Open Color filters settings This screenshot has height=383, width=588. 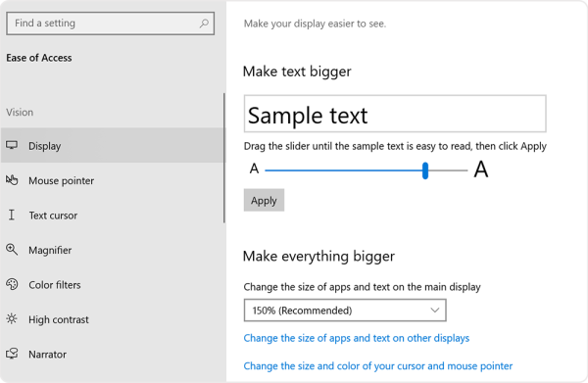pyautogui.click(x=113, y=285)
